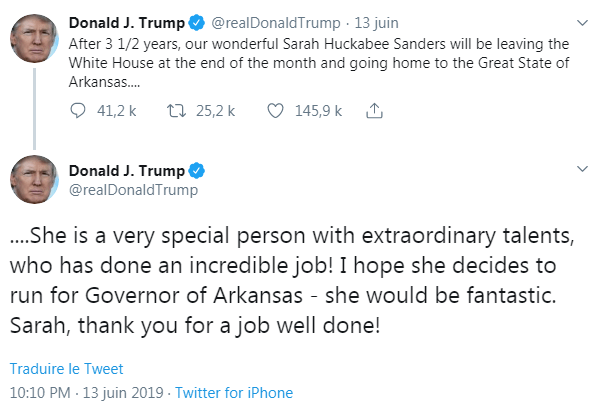Click @realDonaldTrump handle in second tweet
The image size is (600, 412).
click(x=133, y=189)
